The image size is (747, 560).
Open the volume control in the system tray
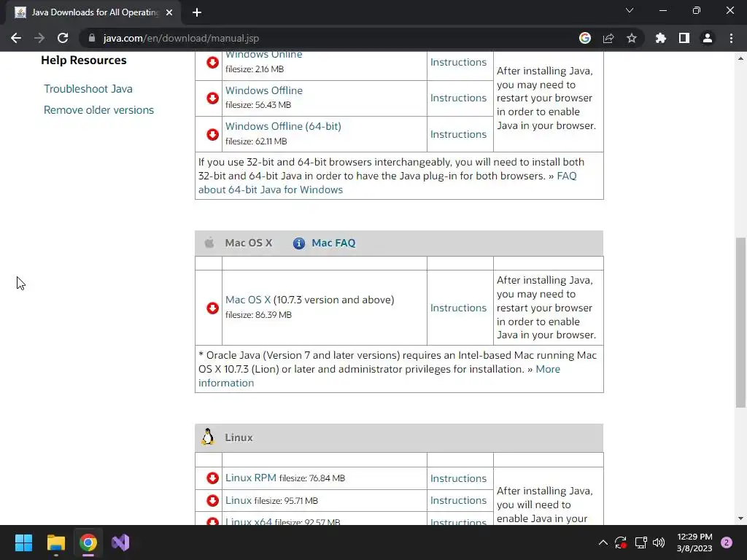659,542
